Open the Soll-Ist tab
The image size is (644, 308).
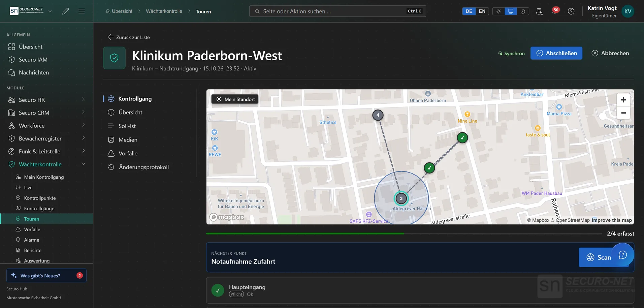127,126
